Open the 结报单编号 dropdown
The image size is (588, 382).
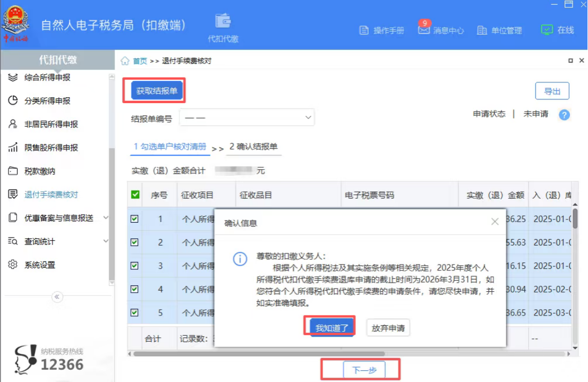[x=247, y=116]
